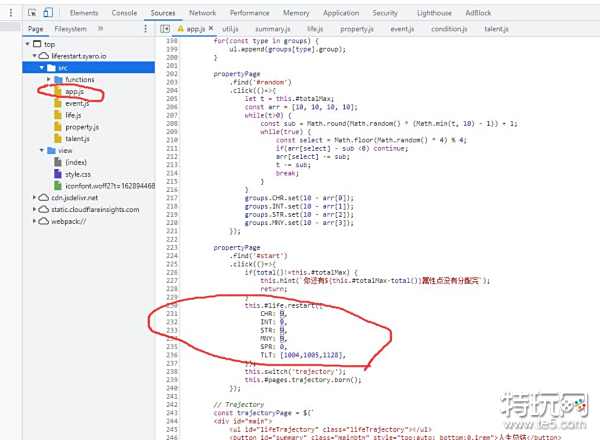600x440 pixels.
Task: Select the Page navigator tab
Action: (x=36, y=29)
